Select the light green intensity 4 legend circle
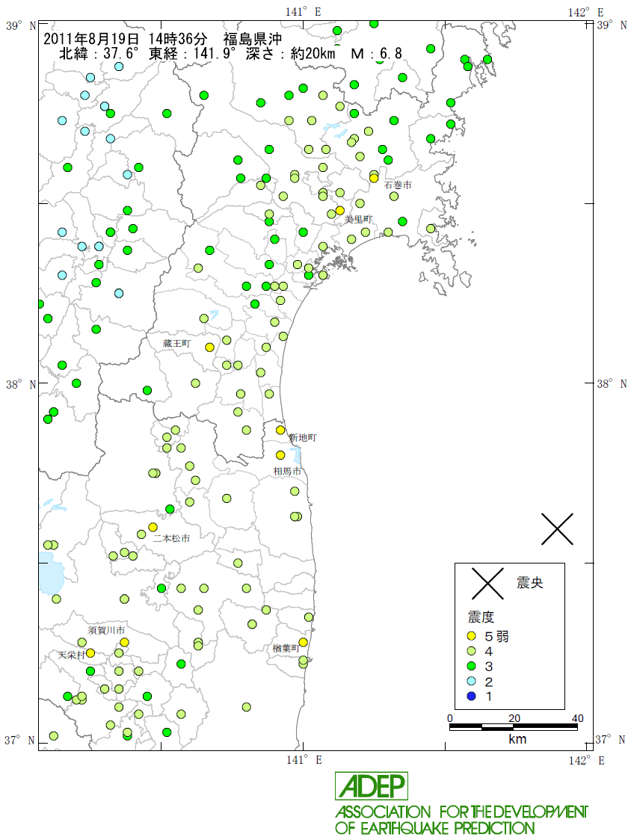Viewport: 631px width, 840px height. point(472,651)
